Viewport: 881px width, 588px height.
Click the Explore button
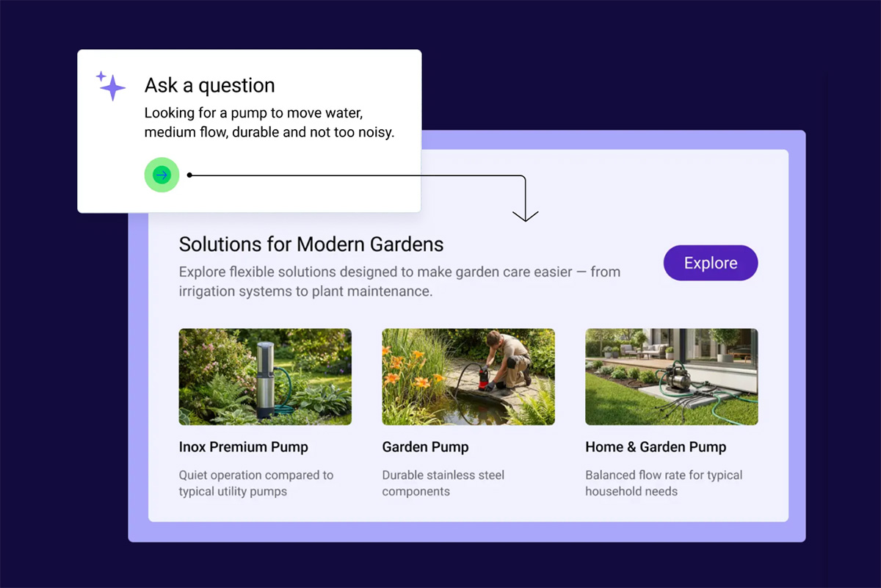(x=711, y=263)
